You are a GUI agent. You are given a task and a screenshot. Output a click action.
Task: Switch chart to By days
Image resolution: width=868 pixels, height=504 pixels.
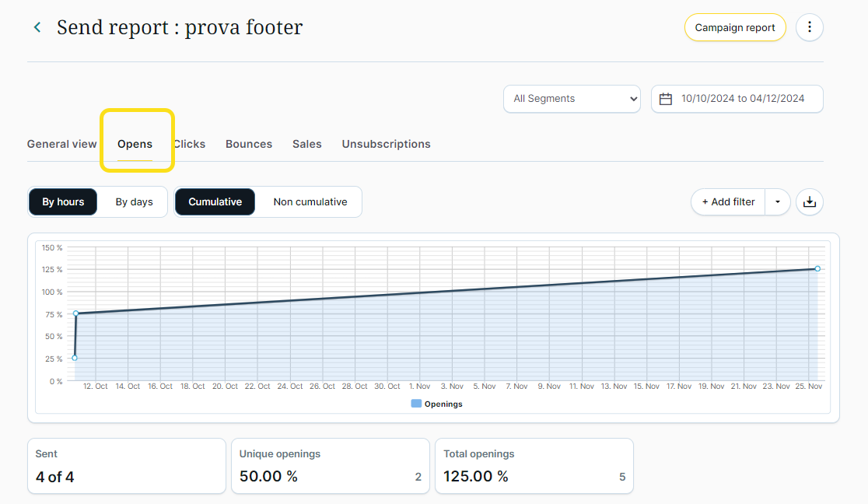coord(134,202)
